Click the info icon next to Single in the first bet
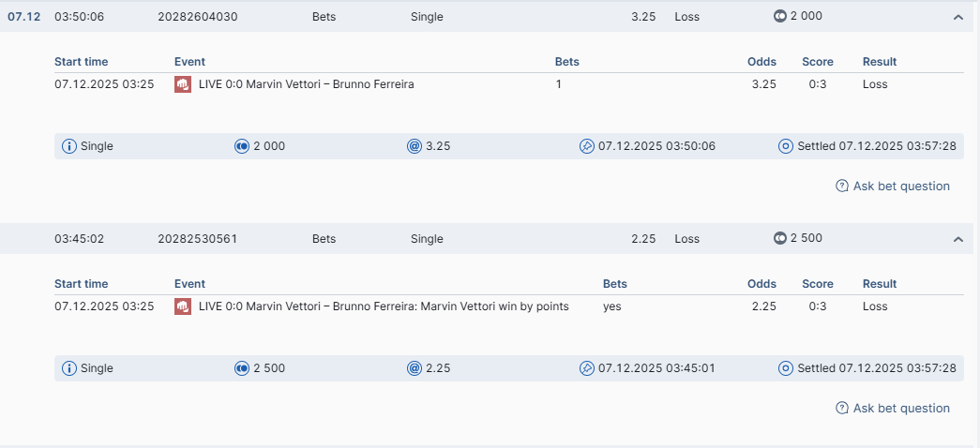The image size is (980, 448). (69, 146)
